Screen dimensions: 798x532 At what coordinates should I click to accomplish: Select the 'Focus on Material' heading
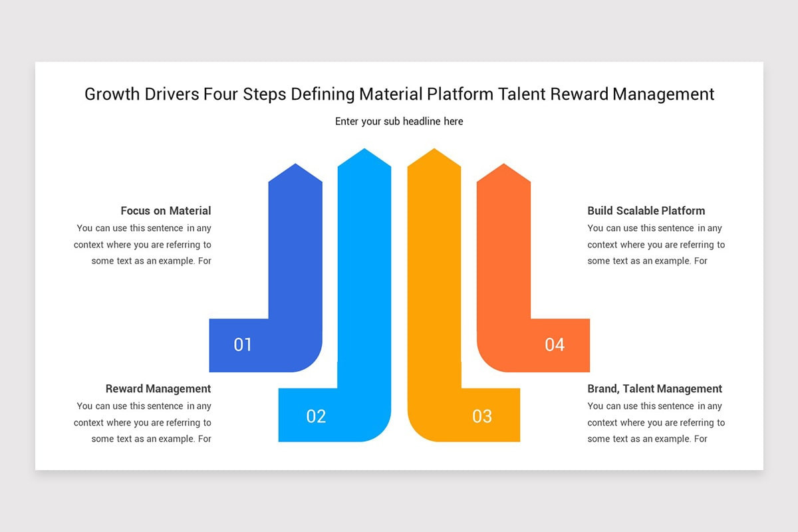[x=166, y=211]
